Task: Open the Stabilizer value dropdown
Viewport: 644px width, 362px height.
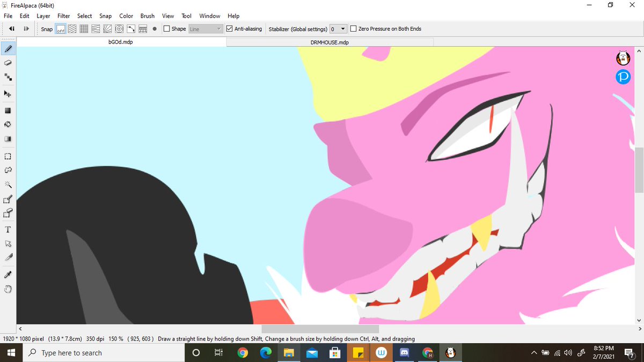Action: (338, 29)
